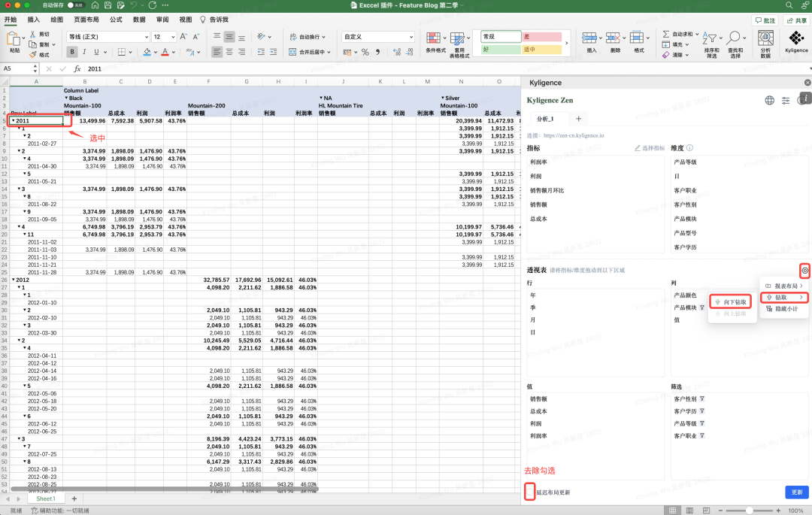The height and width of the screenshot is (515, 812).
Task: Open the home icon in title bar
Action: (95, 5)
